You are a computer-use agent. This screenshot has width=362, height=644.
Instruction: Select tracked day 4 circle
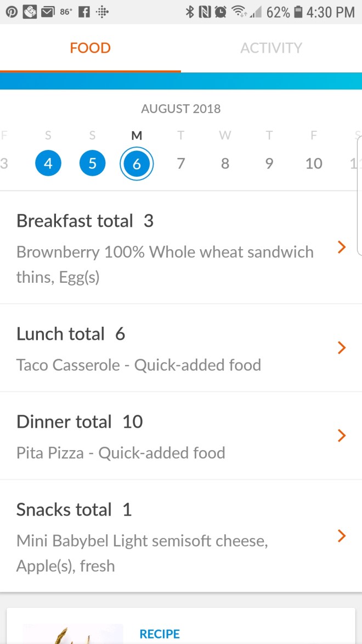point(48,163)
